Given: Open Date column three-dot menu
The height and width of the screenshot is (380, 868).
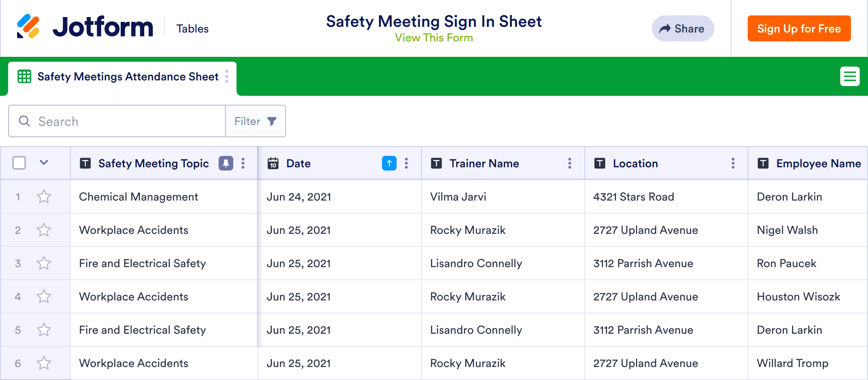Looking at the screenshot, I should point(406,163).
